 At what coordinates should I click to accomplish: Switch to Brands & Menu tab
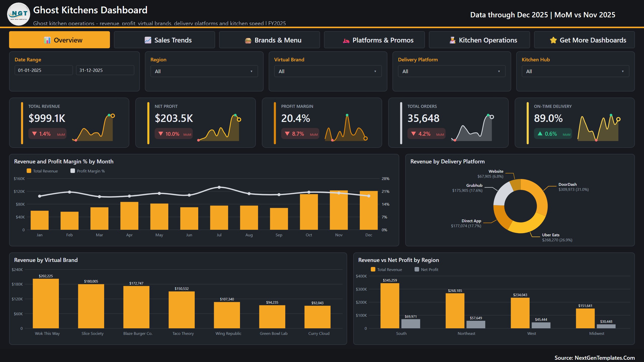269,40
